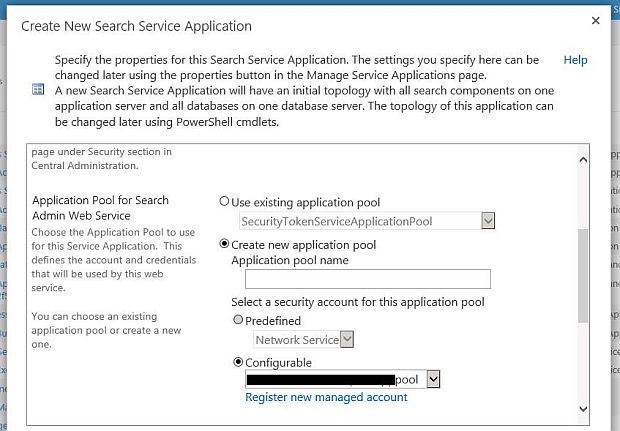Viewport: 620px width, 431px height.
Task: Click the Select a security account label text
Action: [358, 302]
